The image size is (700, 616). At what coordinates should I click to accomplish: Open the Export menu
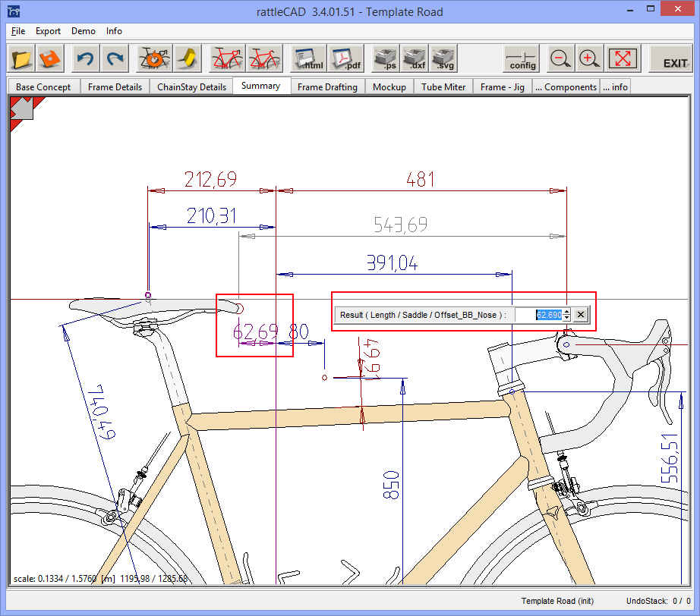(49, 31)
